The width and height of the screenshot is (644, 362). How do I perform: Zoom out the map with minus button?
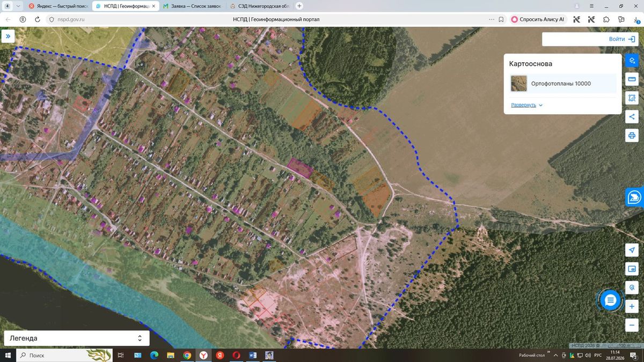(632, 324)
